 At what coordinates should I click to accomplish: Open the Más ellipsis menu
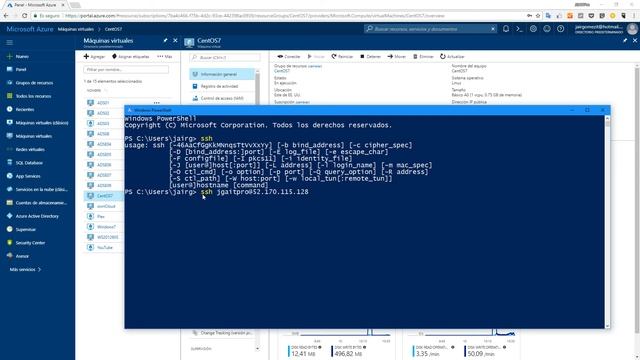coord(164,56)
